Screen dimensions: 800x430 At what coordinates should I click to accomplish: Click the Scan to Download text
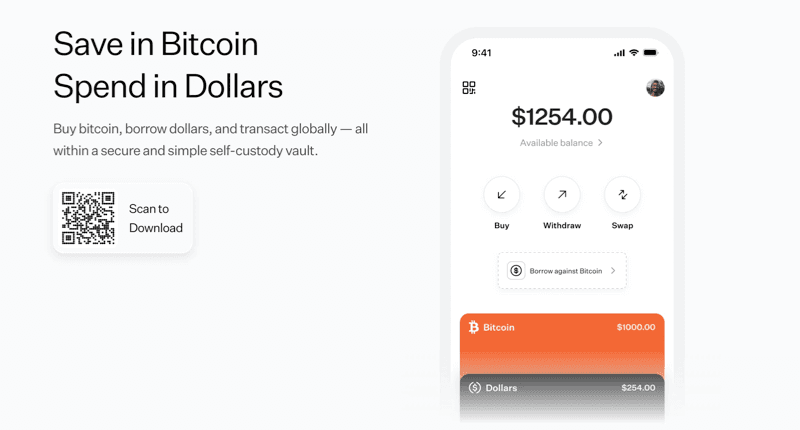point(155,218)
